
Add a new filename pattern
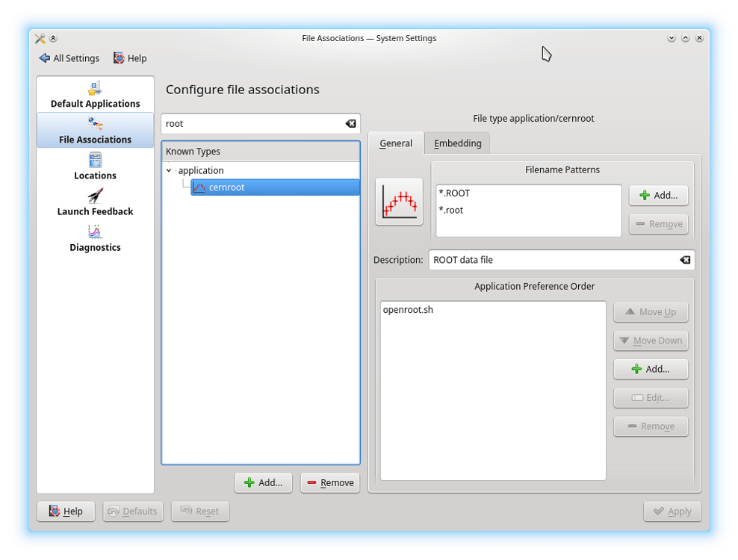658,196
